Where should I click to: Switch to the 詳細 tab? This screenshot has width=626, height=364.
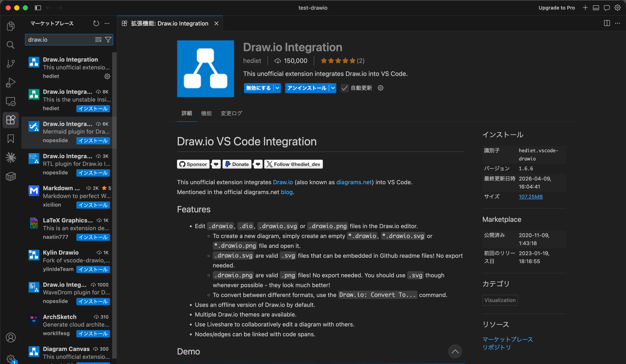(x=187, y=113)
